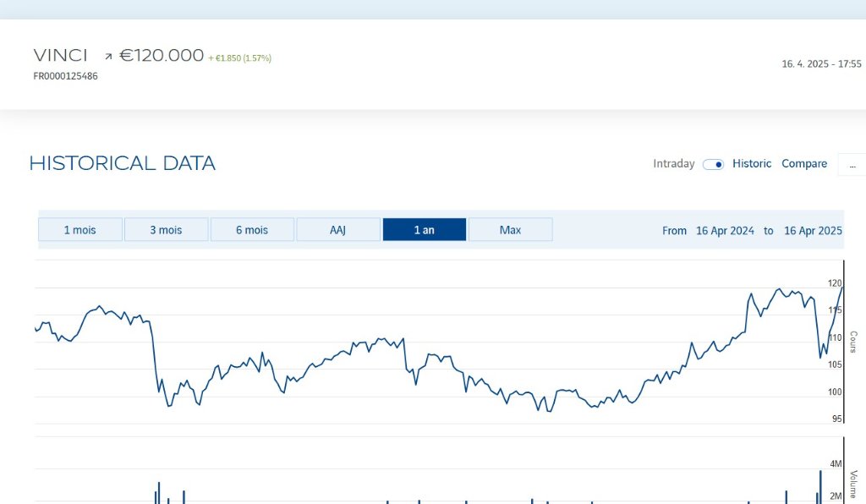Open the Compare option
Viewport: 866px width, 504px height.
(x=804, y=163)
